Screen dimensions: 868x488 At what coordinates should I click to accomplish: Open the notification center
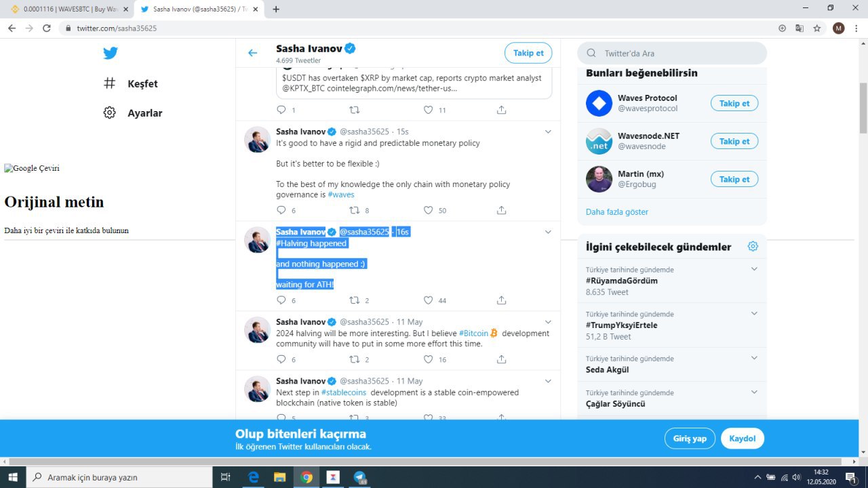pos(851,477)
